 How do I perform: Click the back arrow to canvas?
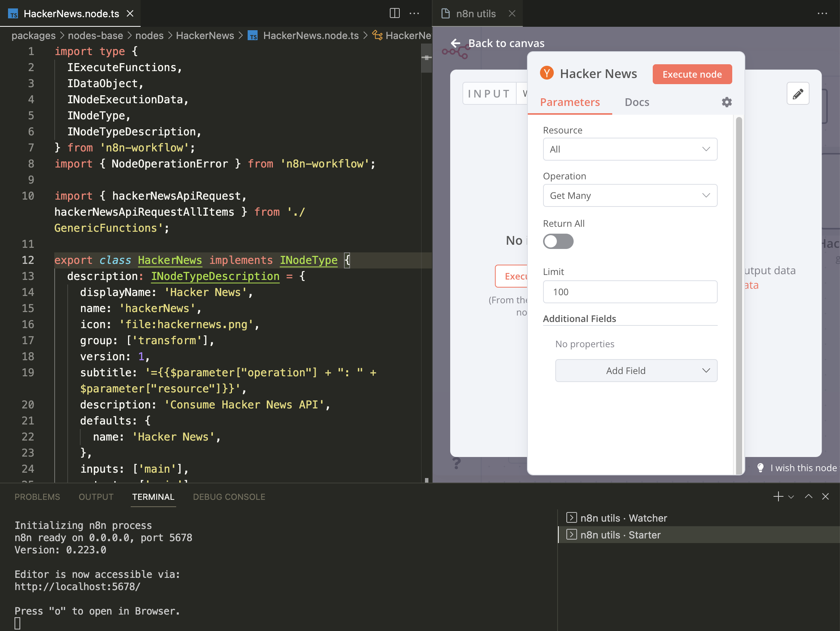[x=456, y=43]
